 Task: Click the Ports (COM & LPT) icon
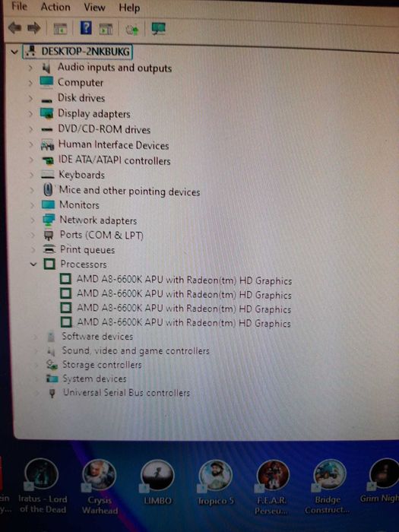click(49, 235)
